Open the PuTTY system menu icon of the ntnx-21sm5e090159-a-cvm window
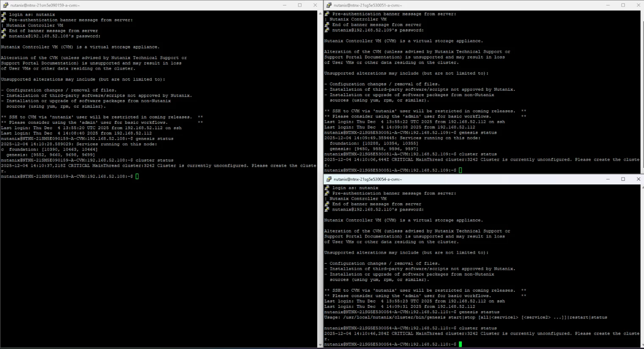Screen dimensions: 644x349 pyautogui.click(x=6, y=6)
